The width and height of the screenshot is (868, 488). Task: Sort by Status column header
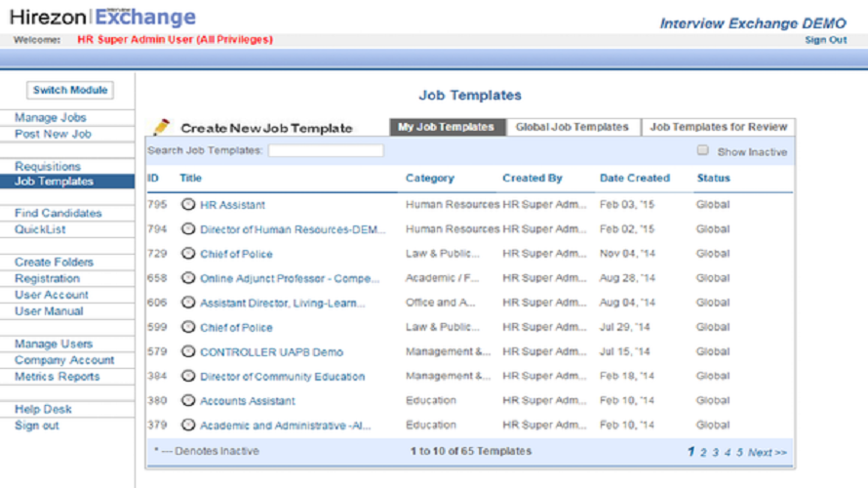tap(713, 178)
